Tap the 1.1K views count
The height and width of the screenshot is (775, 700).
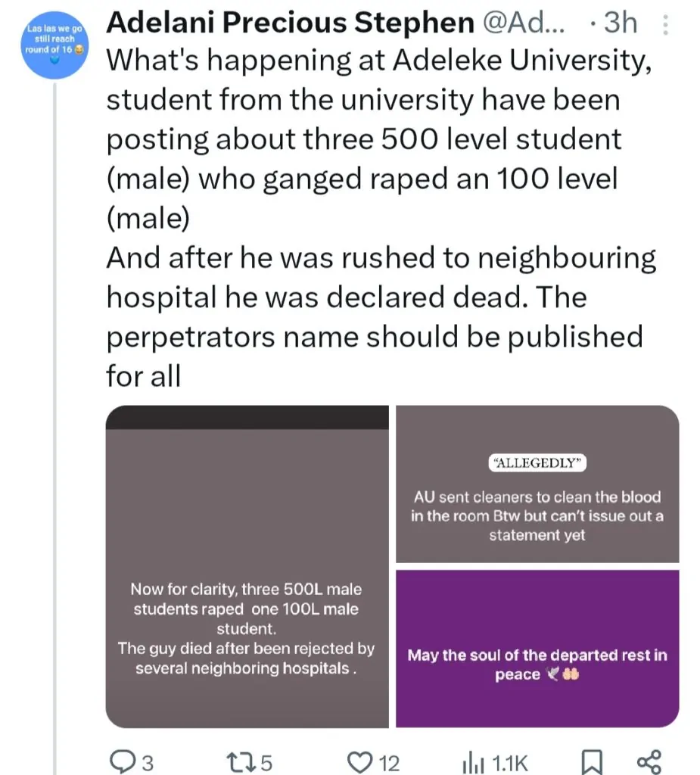[507, 763]
